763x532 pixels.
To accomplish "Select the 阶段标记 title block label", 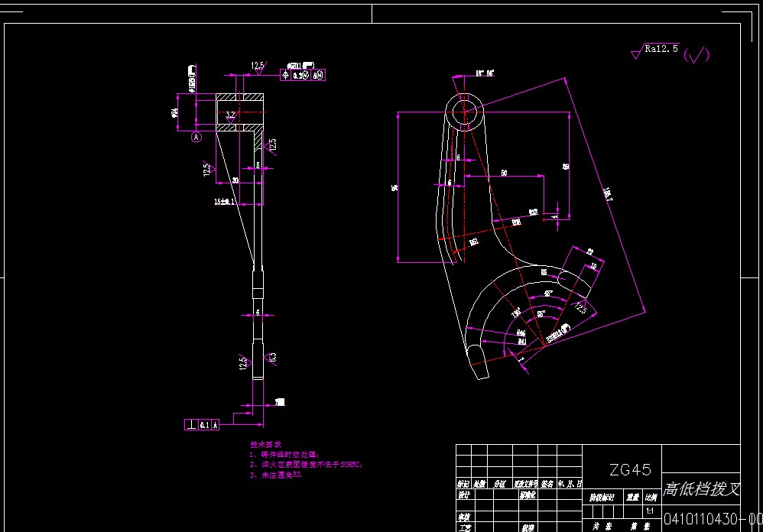I will 602,498.
